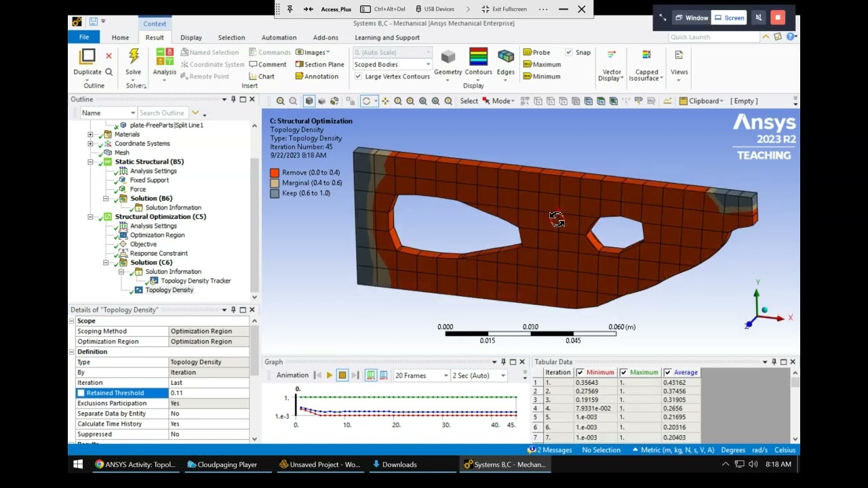Viewport: 868px width, 488px height.
Task: Open the Add-ons ribbon tab
Action: (325, 38)
